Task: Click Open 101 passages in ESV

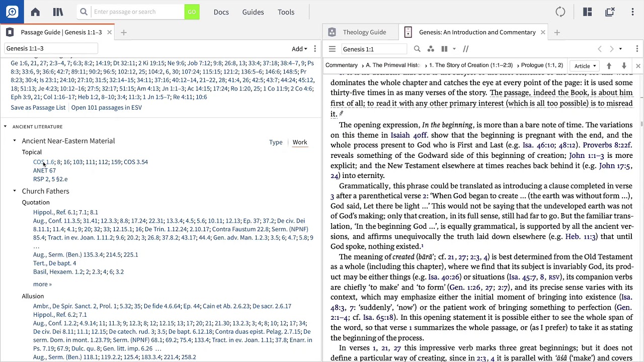Action: click(107, 107)
